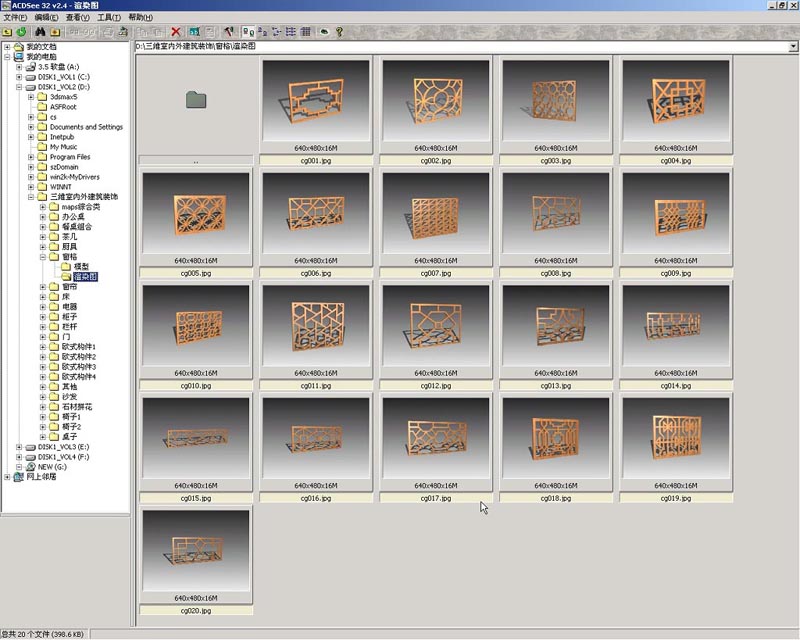Click the go up one folder icon
This screenshot has height=640, width=800.
click(8, 32)
